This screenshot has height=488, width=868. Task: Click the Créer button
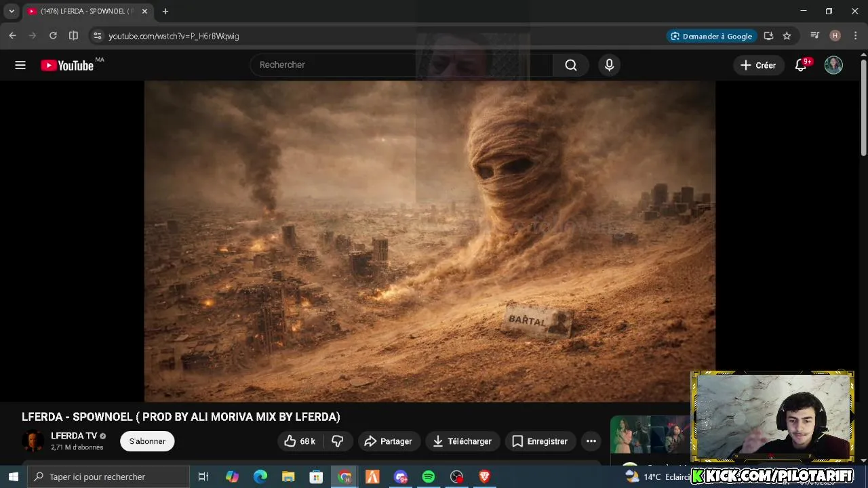(758, 65)
